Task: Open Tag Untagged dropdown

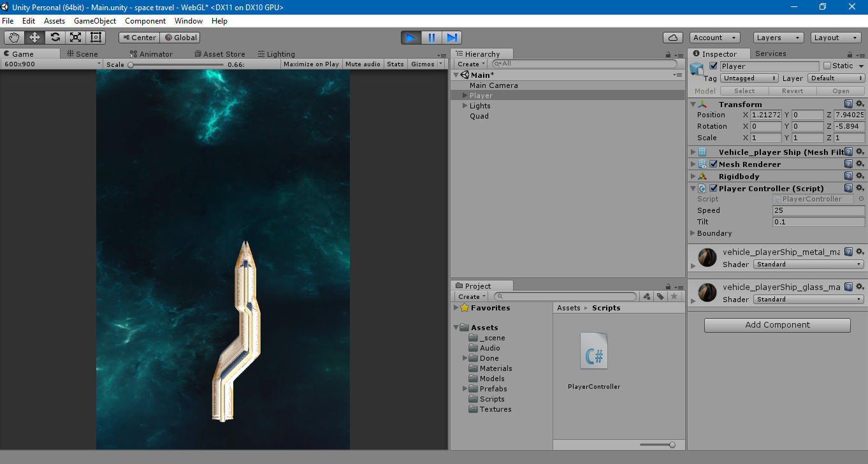Action: tap(749, 78)
